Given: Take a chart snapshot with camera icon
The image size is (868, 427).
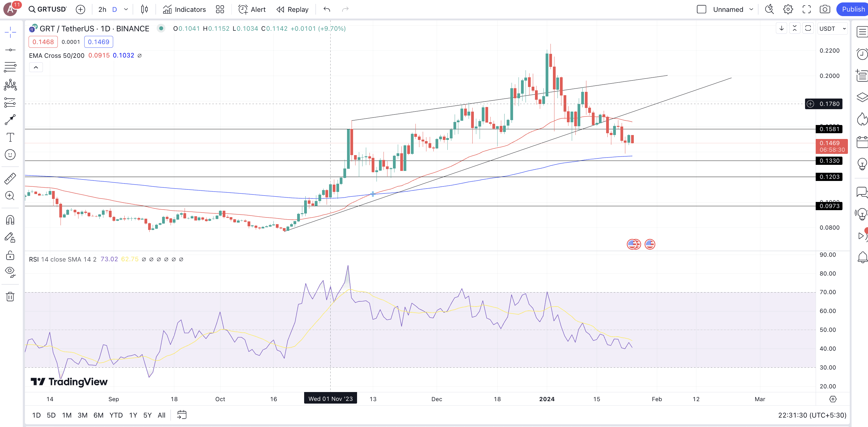Looking at the screenshot, I should [825, 9].
